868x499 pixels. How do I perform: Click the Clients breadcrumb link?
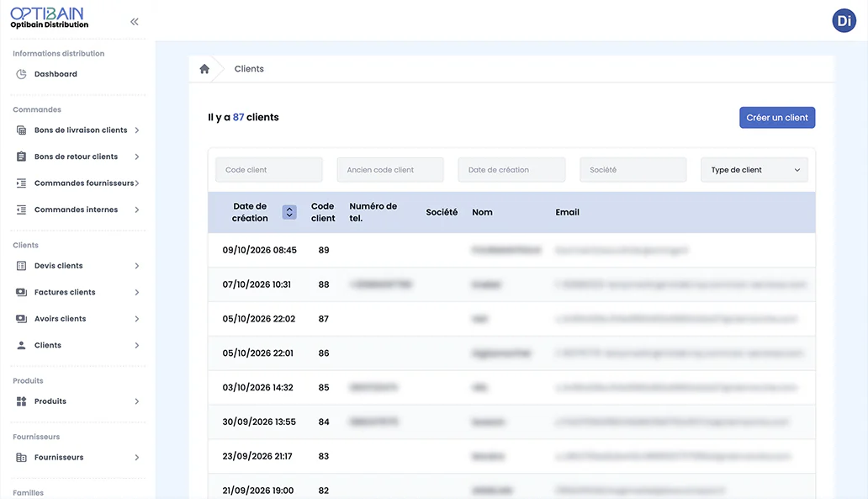tap(249, 69)
